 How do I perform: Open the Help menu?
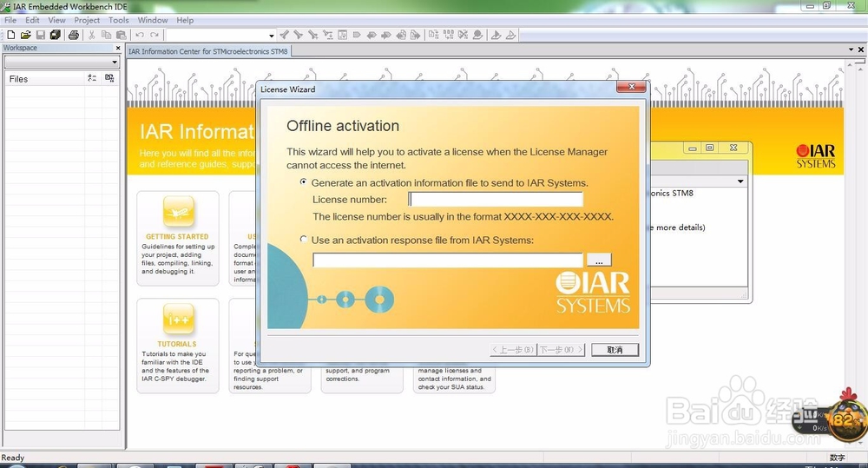pos(185,20)
